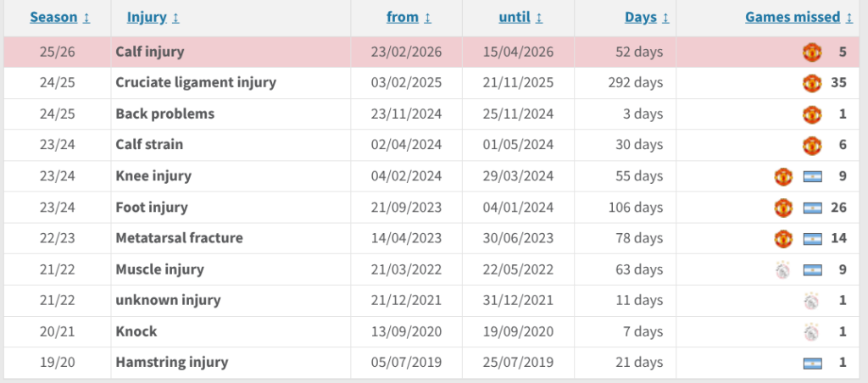
Task: Click Manchester United crest in Foot injury row
Action: pos(783,208)
